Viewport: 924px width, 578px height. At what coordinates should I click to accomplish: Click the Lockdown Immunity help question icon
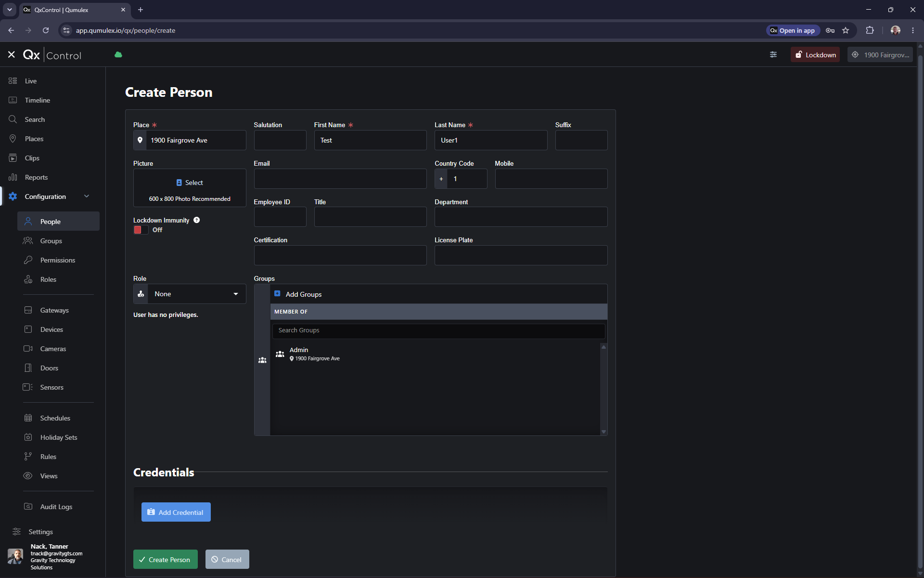click(x=196, y=220)
